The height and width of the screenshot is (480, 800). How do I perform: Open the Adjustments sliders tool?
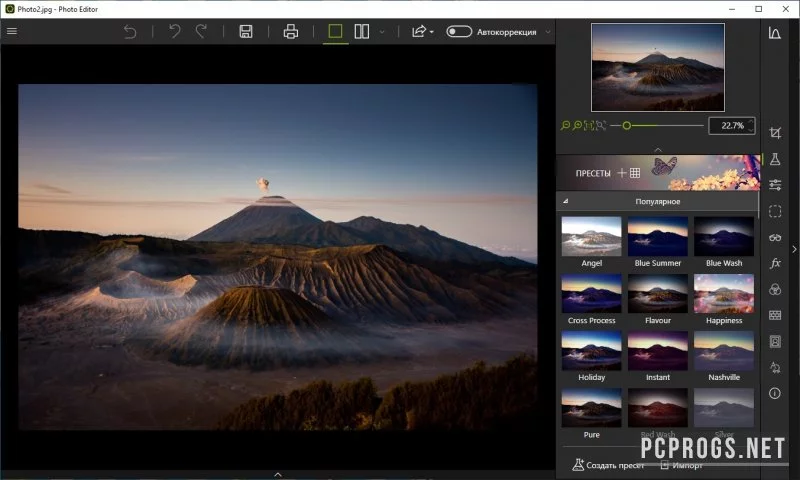pos(775,185)
